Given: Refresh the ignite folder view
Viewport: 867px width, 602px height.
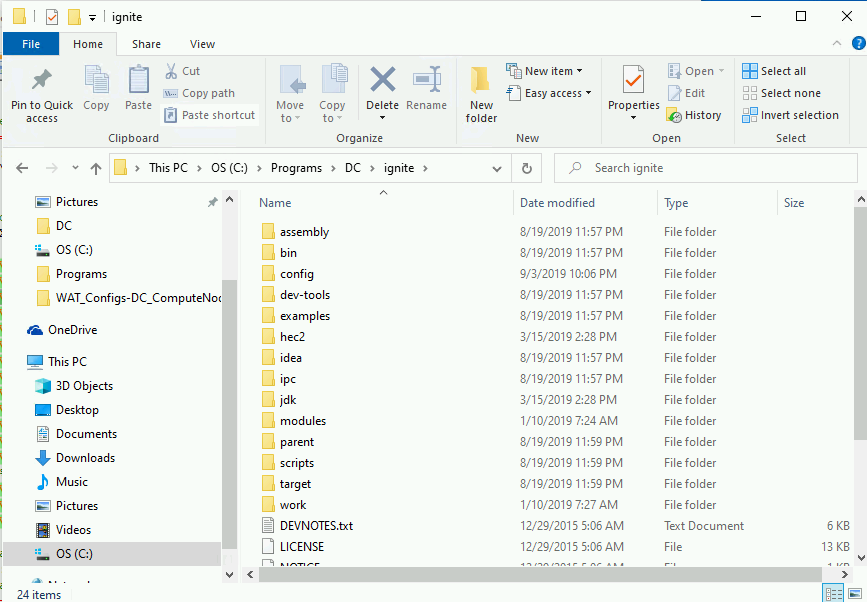Looking at the screenshot, I should click(x=527, y=168).
